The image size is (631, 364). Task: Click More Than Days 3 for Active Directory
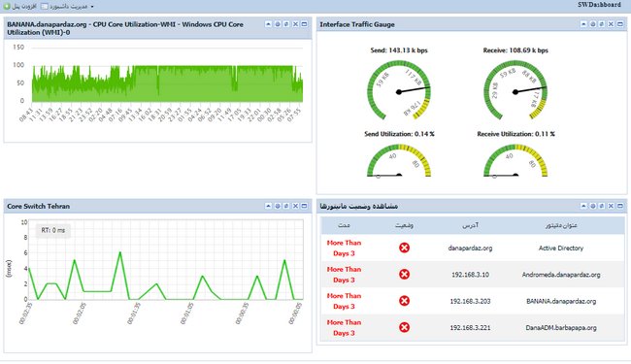pos(344,248)
